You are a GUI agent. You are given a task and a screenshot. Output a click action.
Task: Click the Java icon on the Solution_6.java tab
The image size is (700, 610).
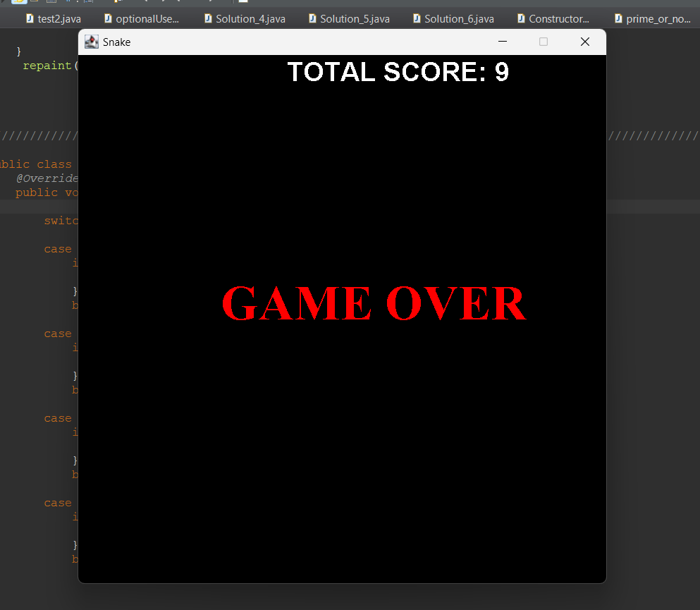tap(418, 19)
